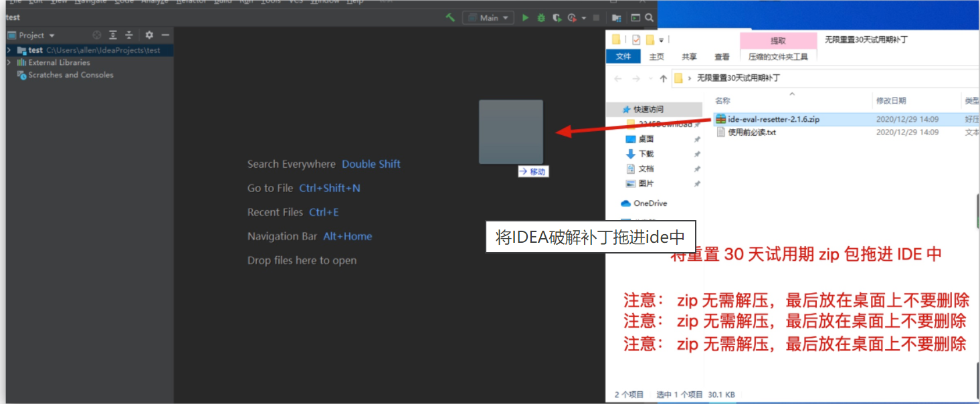Select External Libraries in Project tree
The width and height of the screenshot is (980, 404).
(59, 62)
